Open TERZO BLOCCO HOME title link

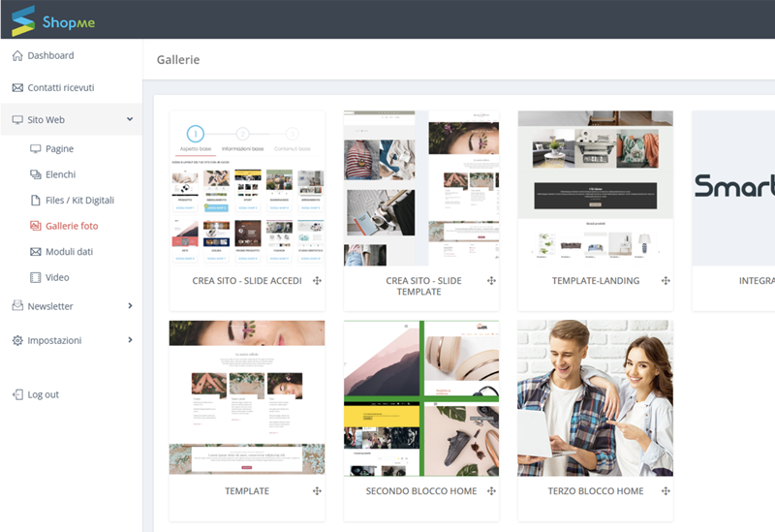point(596,491)
